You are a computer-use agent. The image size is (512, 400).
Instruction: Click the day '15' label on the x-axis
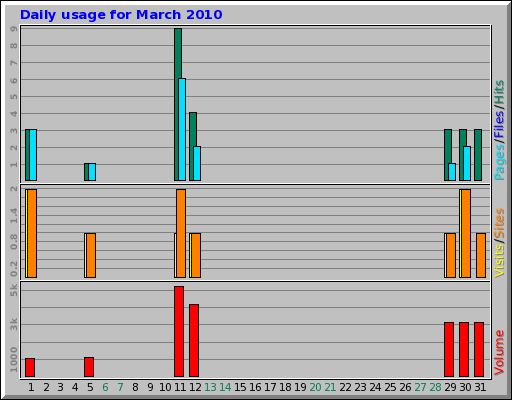point(240,387)
